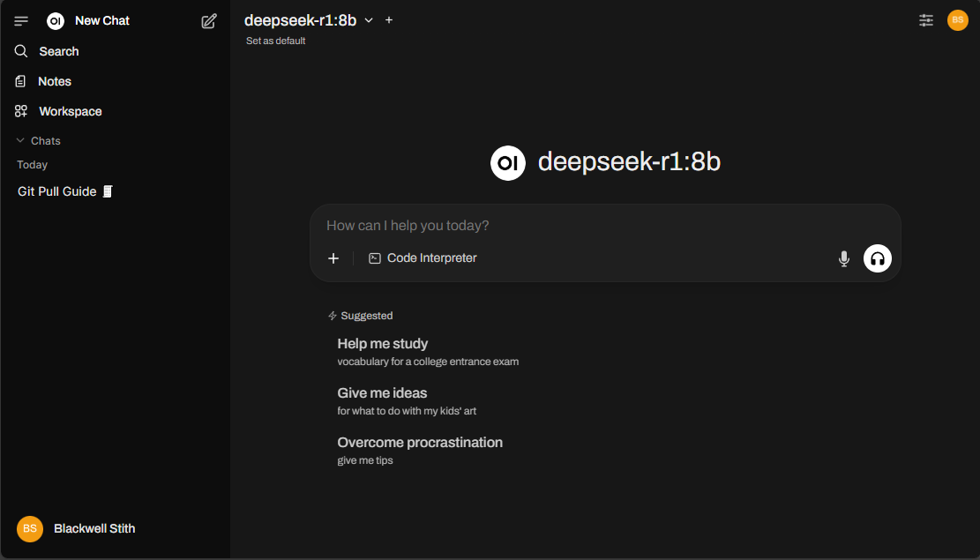
Task: Start a new chat with the pencil icon
Action: (x=209, y=21)
